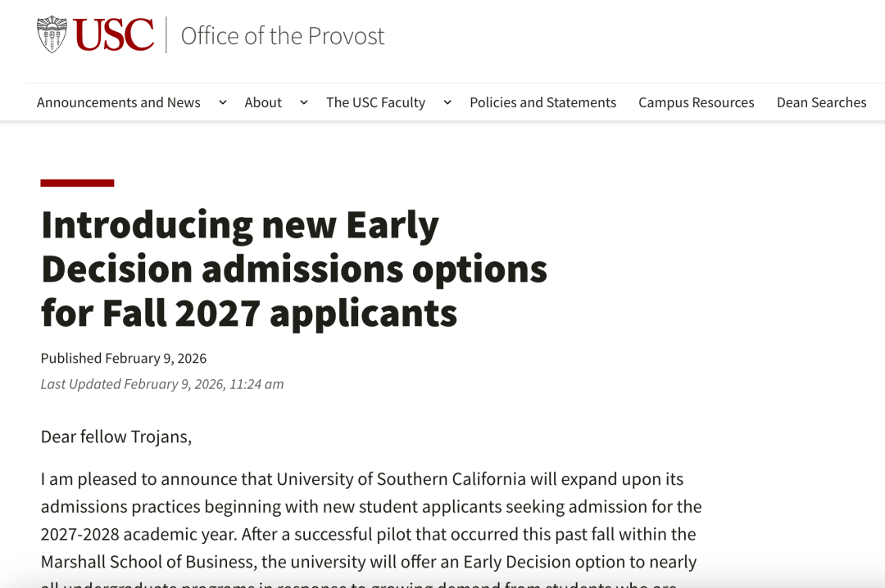Click the Last Updated timestamp line
885x588 pixels.
(162, 384)
